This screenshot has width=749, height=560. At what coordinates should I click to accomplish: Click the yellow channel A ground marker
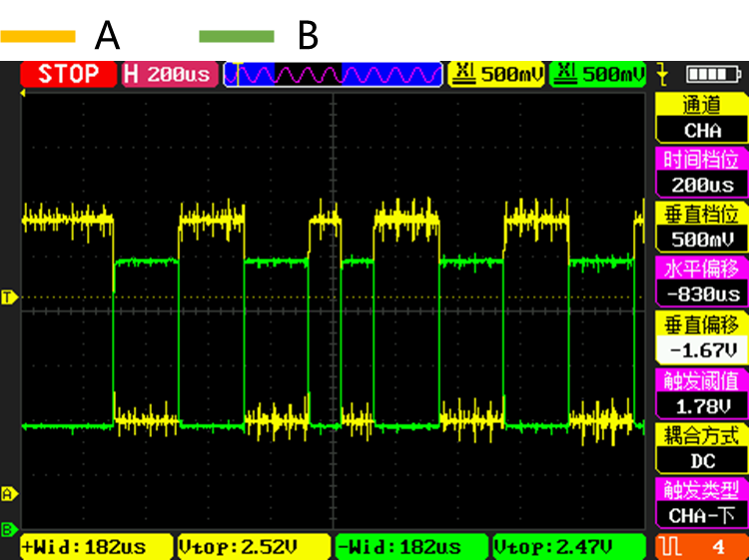point(9,493)
